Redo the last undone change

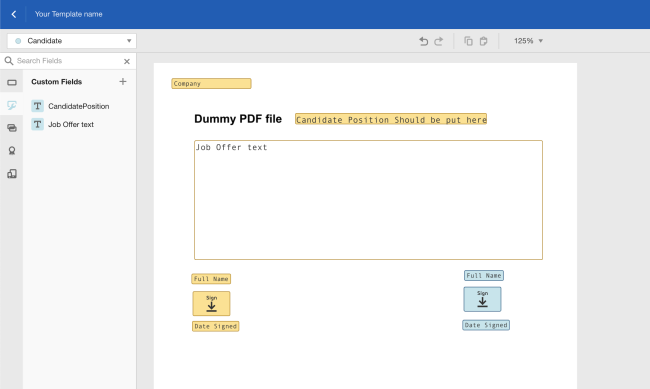click(439, 41)
